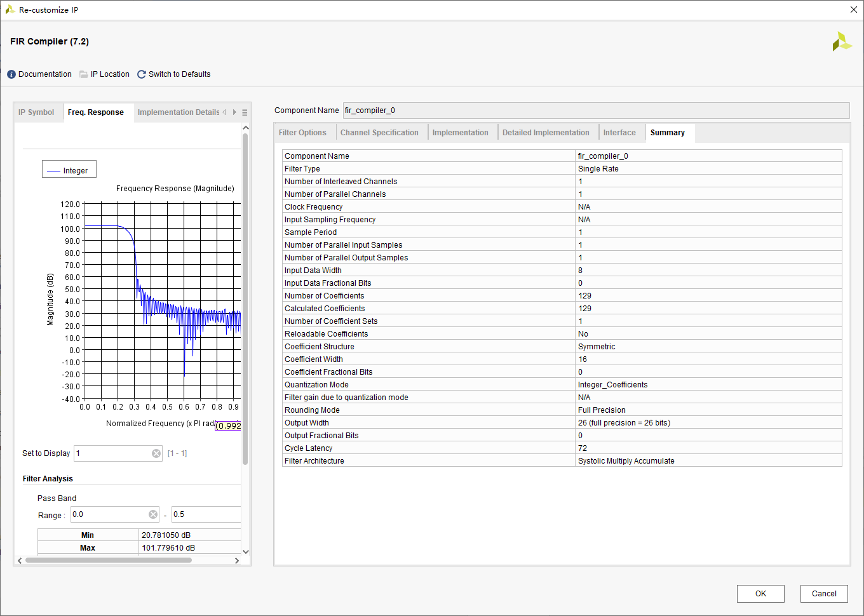This screenshot has width=864, height=616.
Task: Select the Input Data Width row label
Action: 313,271
